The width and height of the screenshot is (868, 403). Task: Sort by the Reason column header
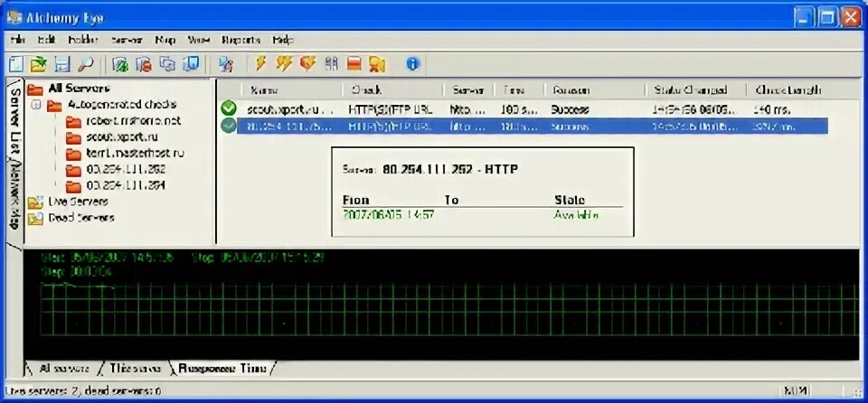click(595, 89)
